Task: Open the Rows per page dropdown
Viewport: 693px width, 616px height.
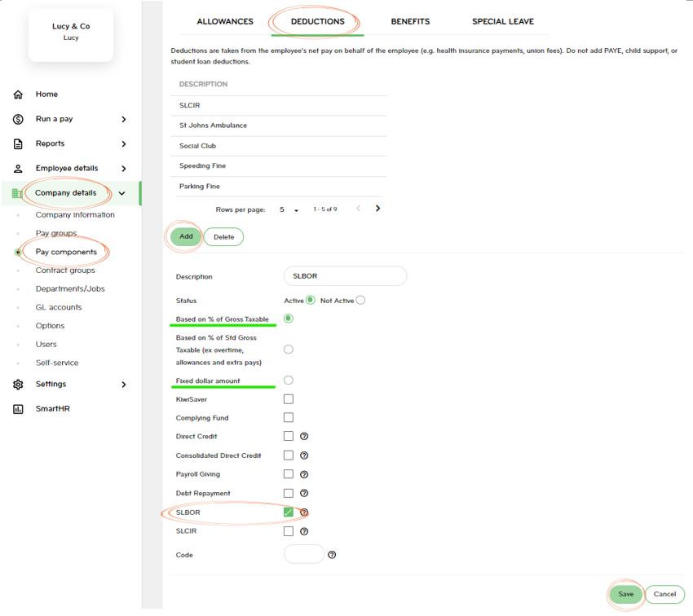Action: click(289, 210)
